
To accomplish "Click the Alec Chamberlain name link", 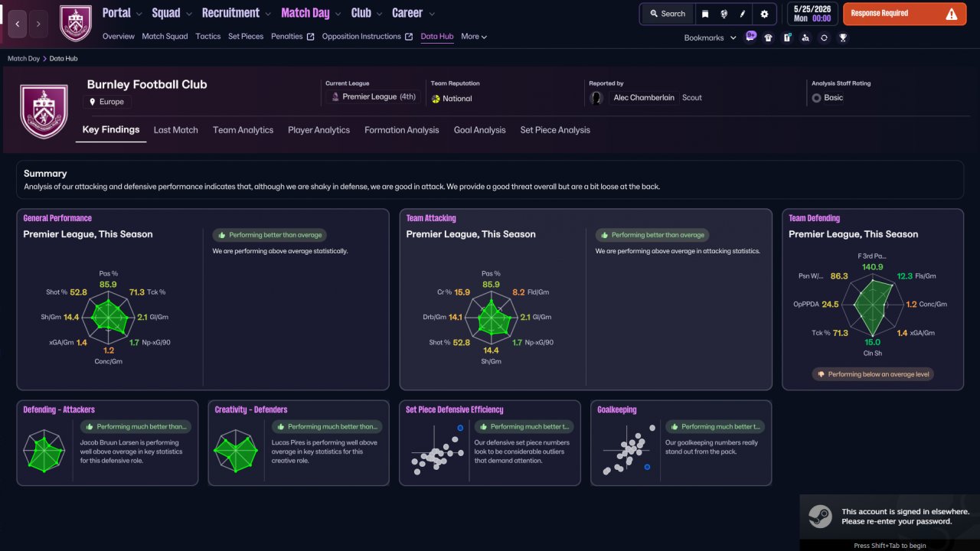I will point(644,98).
